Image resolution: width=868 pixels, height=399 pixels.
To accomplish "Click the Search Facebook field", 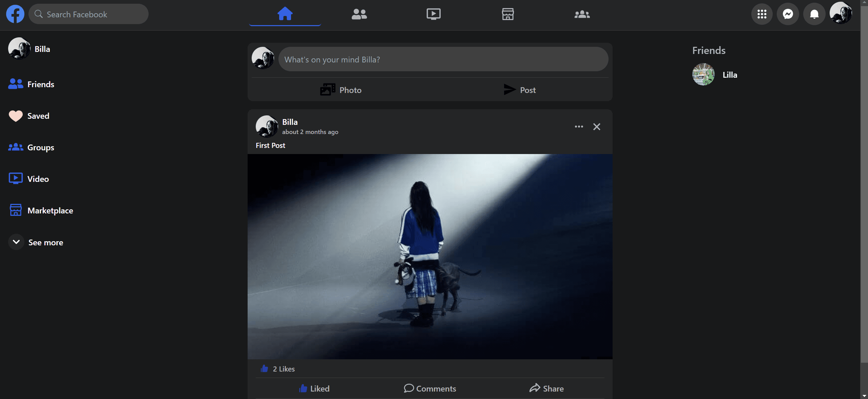I will click(89, 14).
